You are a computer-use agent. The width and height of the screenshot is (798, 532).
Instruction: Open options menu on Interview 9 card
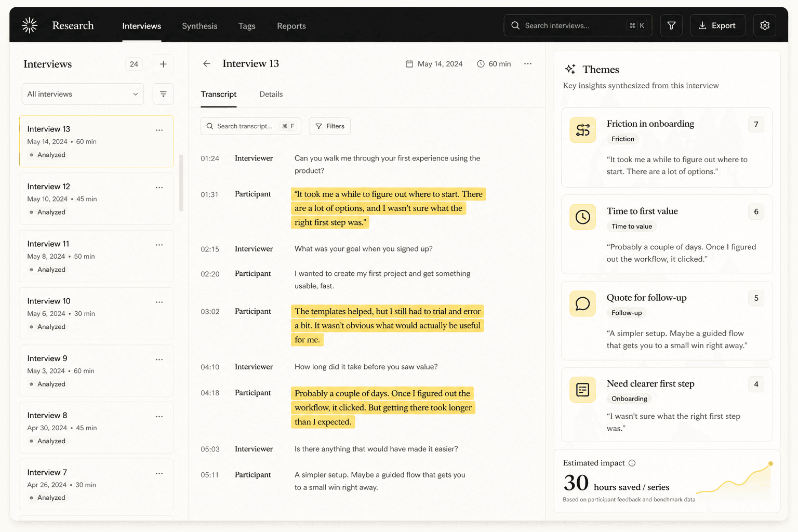tap(159, 360)
